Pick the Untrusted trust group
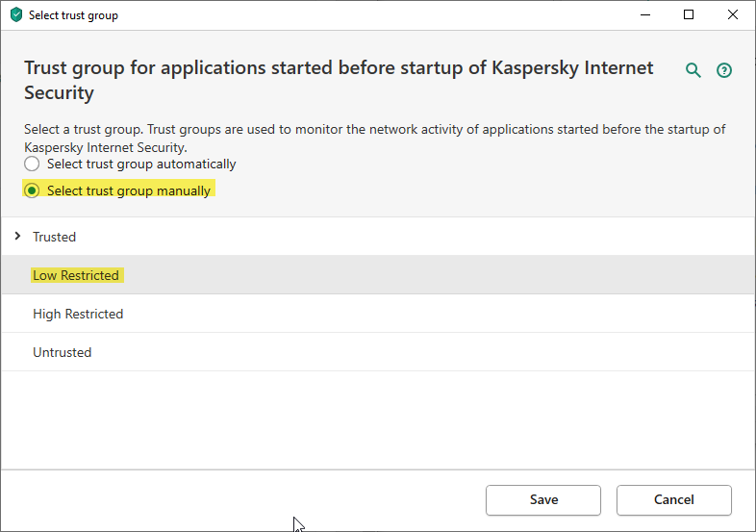This screenshot has height=532, width=756. pos(63,352)
